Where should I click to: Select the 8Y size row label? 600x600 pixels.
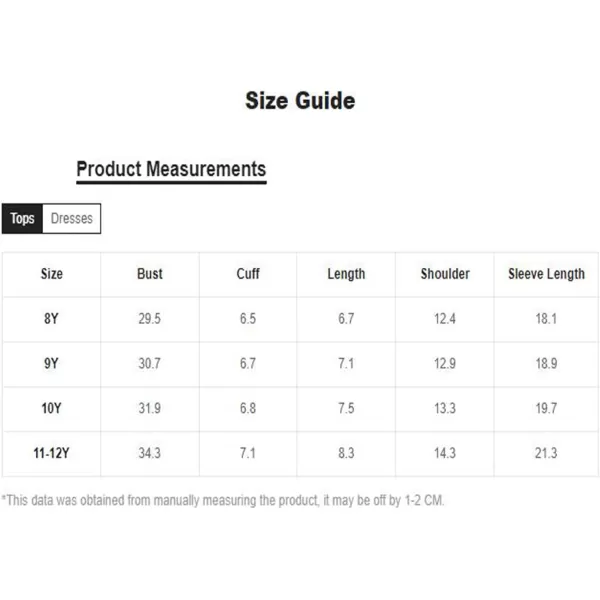click(x=51, y=319)
